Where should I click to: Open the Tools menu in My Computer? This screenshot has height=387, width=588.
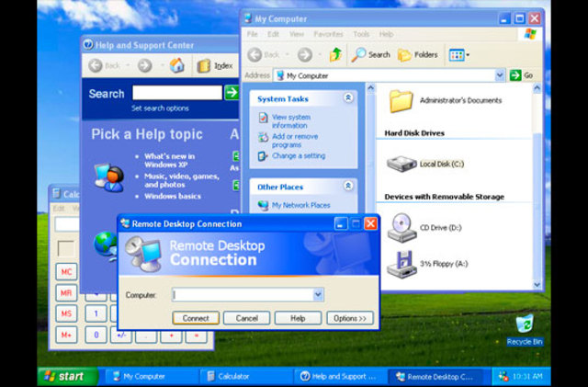(361, 34)
